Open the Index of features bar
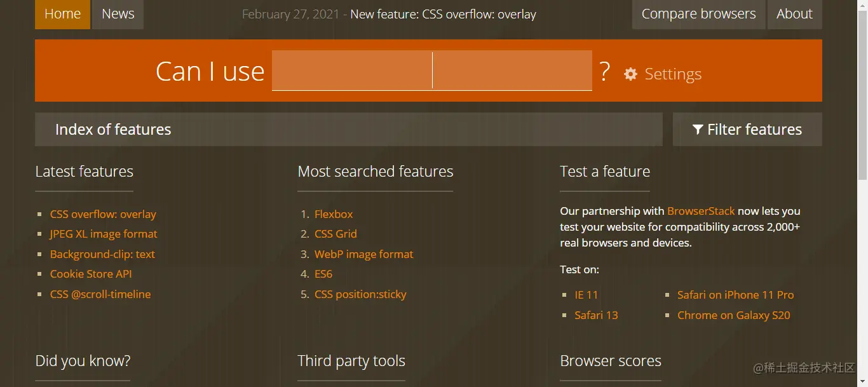 coord(349,130)
